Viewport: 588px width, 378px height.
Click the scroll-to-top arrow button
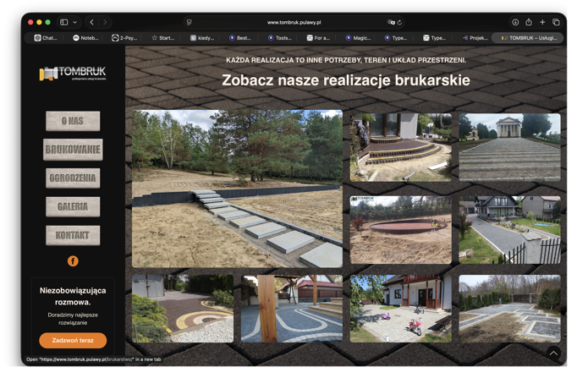(x=553, y=353)
